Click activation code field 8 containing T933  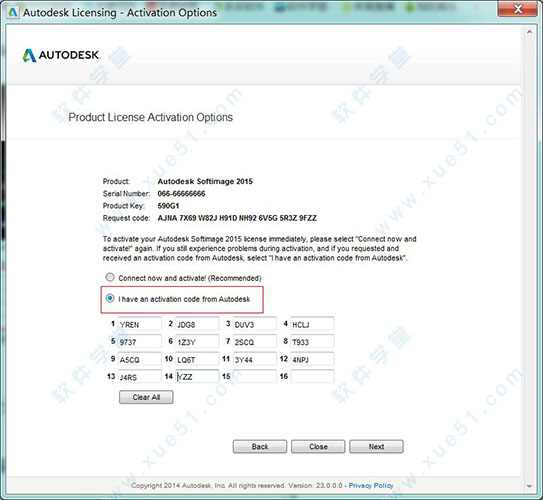pyautogui.click(x=312, y=341)
